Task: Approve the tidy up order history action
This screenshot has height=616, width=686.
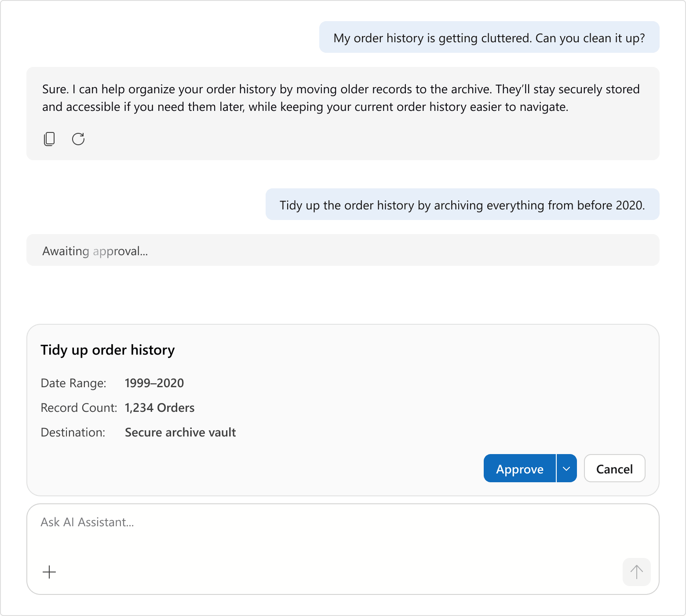Action: (x=520, y=469)
